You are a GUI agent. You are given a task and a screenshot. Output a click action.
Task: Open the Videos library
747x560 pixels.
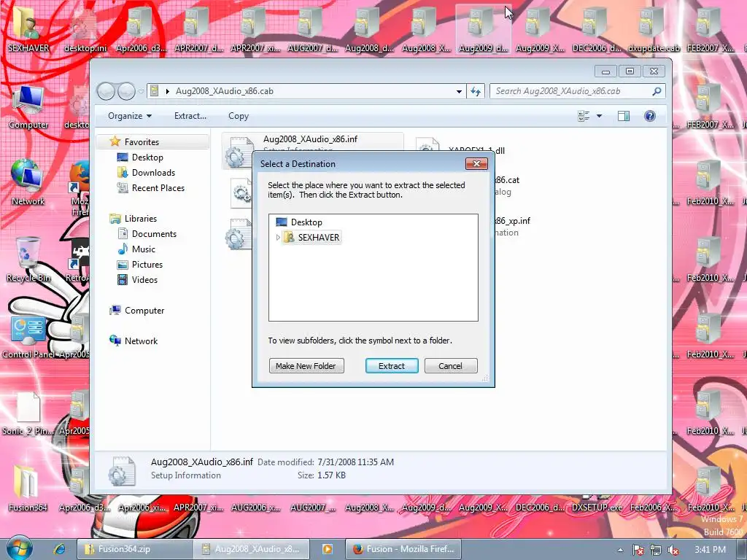(144, 279)
